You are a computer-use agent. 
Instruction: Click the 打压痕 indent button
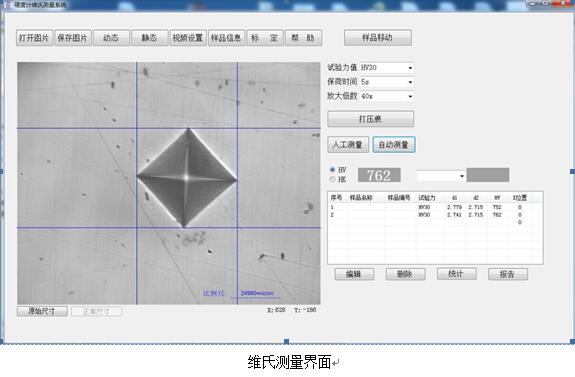(371, 119)
